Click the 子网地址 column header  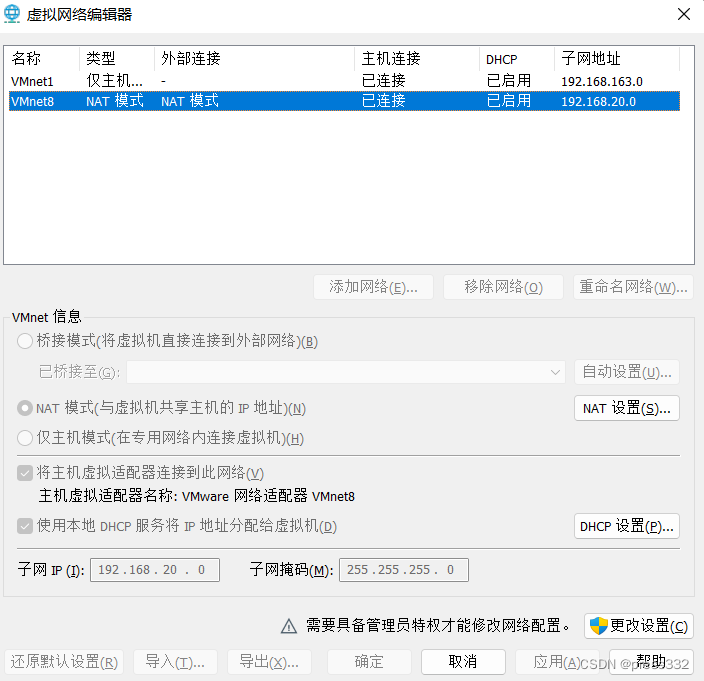click(x=617, y=58)
